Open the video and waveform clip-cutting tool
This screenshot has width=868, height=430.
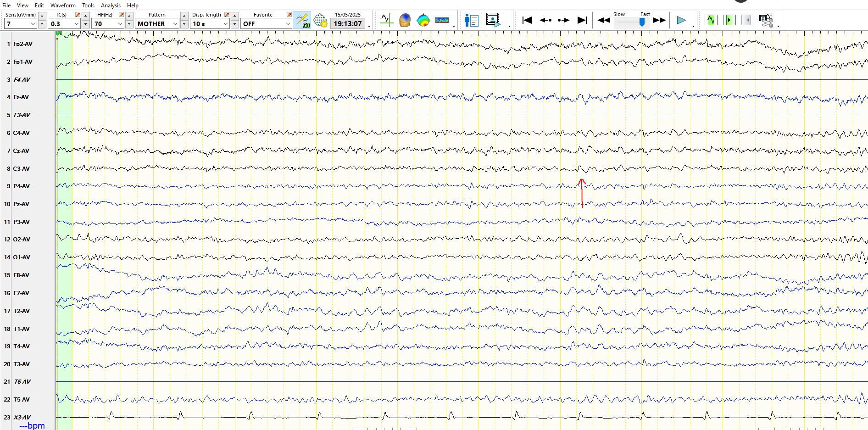[x=766, y=20]
